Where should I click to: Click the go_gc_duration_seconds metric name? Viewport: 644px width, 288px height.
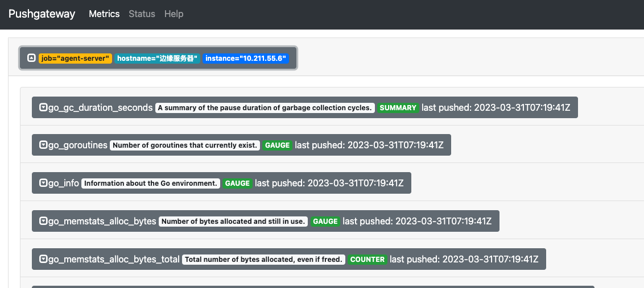[101, 107]
